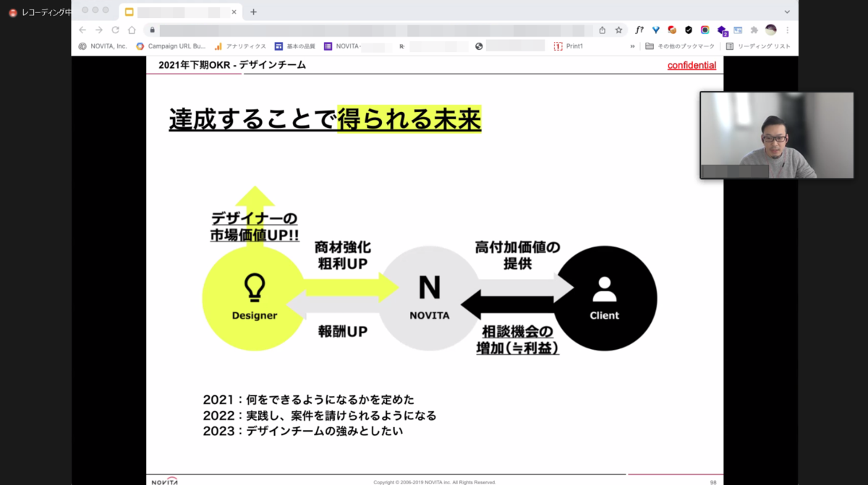This screenshot has width=868, height=485.
Task: Click the Chrome profile avatar
Action: tap(771, 30)
